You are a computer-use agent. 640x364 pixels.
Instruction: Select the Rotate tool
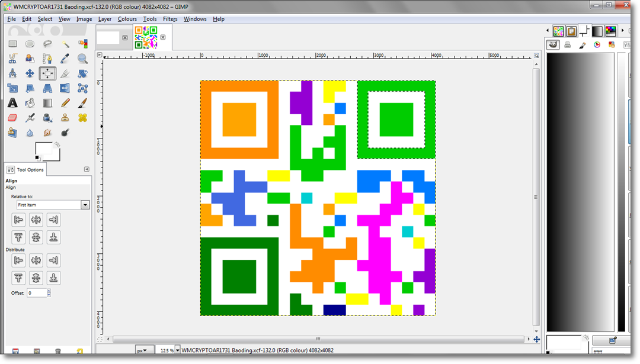[x=82, y=73]
